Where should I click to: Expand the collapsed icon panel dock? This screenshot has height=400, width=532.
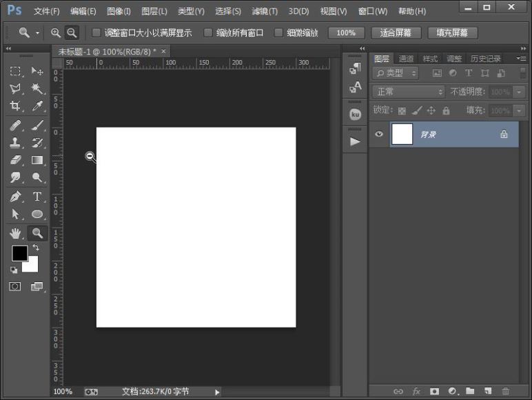(362, 48)
